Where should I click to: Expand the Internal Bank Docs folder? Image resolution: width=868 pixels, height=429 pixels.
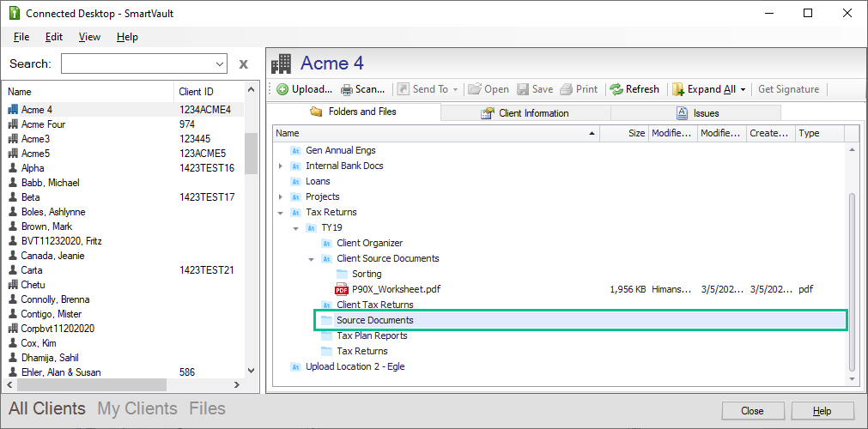(x=281, y=166)
